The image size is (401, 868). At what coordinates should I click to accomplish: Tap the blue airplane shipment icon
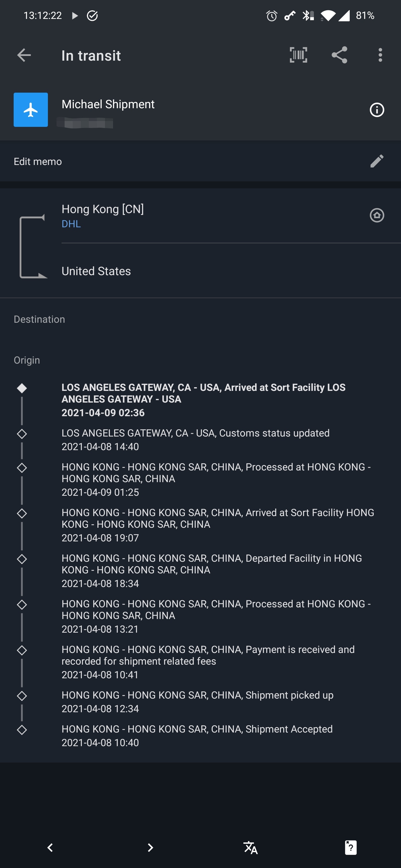[x=31, y=110]
